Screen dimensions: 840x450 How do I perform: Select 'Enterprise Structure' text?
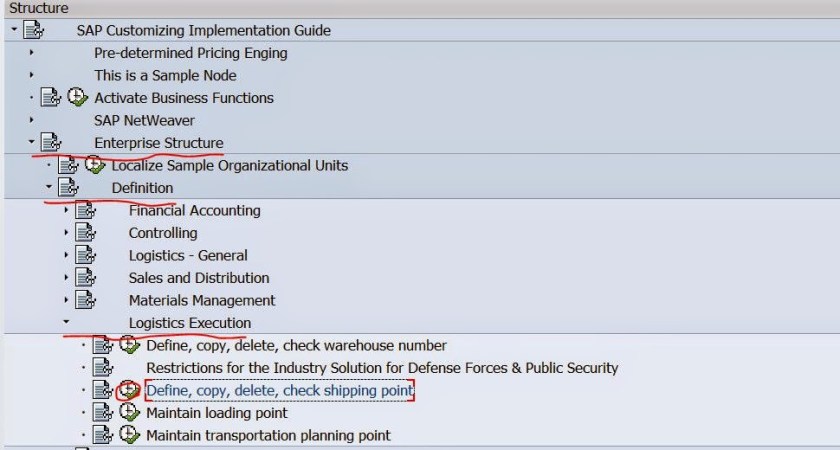(x=159, y=143)
